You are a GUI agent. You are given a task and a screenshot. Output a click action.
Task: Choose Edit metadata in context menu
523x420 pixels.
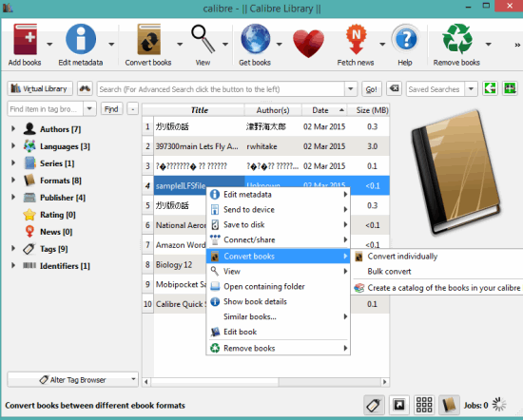point(279,195)
